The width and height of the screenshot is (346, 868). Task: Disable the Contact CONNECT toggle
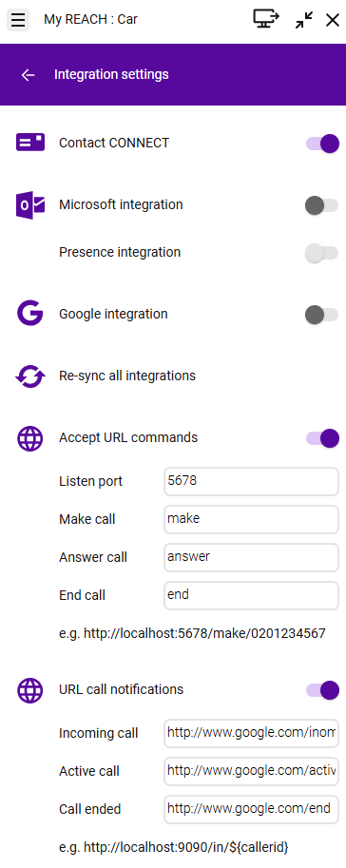322,144
